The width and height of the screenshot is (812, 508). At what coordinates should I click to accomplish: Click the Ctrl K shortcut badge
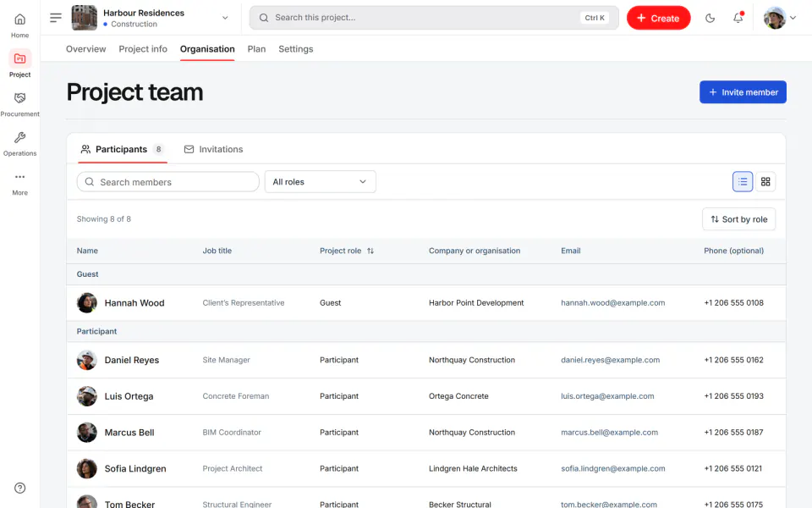(594, 18)
